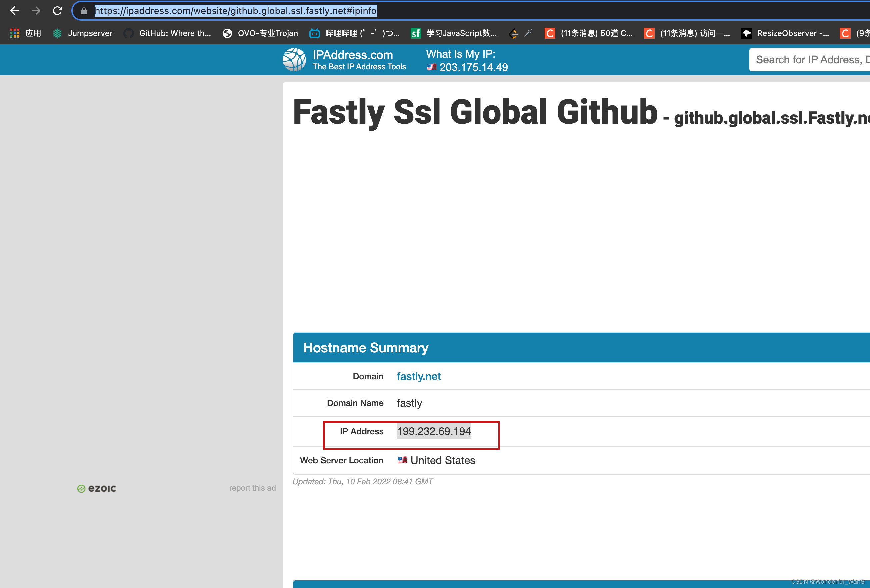Click the Updated: Thu, 10 Feb 2022 text
This screenshot has height=588, width=870.
362,482
